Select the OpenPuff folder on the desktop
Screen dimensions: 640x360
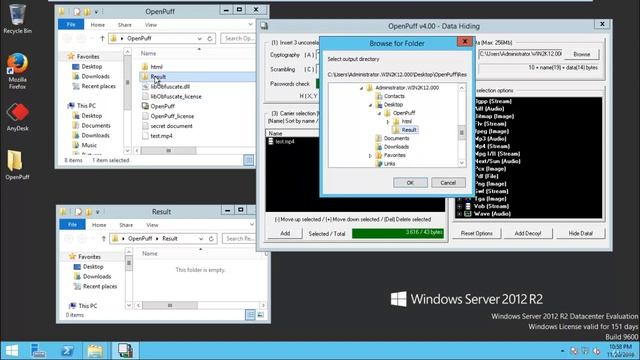tap(17, 165)
